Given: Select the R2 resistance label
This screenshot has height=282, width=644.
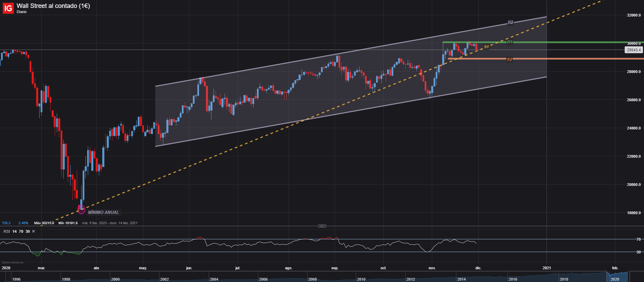Looking at the screenshot, I should (x=510, y=22).
